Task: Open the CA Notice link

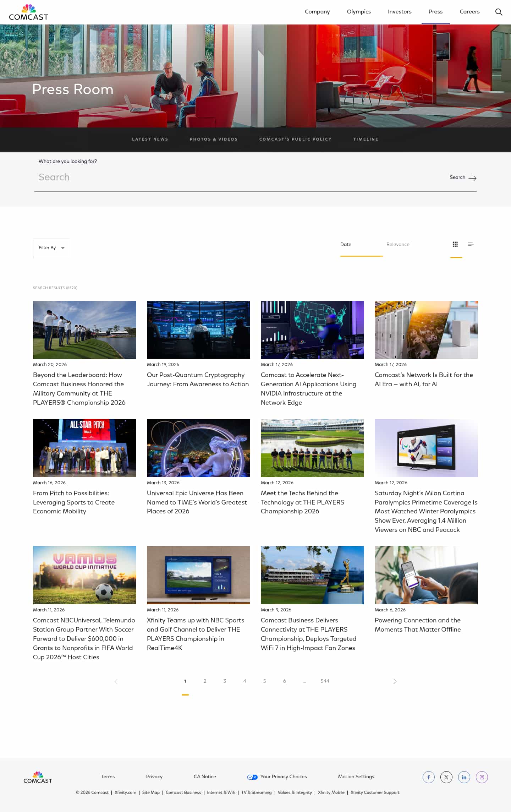Action: pyautogui.click(x=205, y=776)
